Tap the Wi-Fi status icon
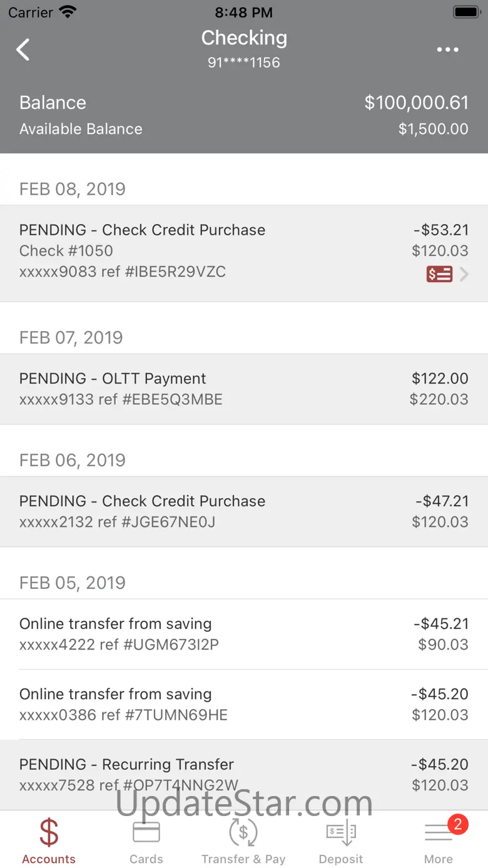Screen dimensions: 488x868 68,12
